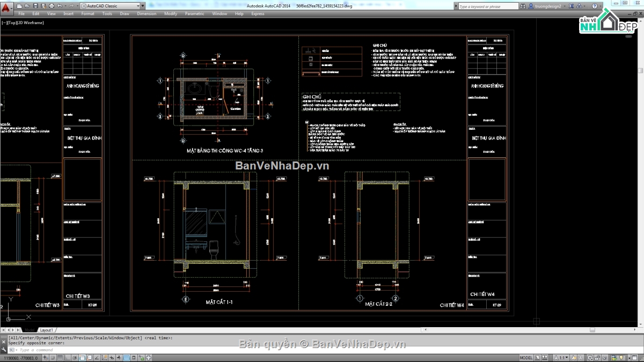Click the Save disk icon
644x362 pixels.
point(35,6)
